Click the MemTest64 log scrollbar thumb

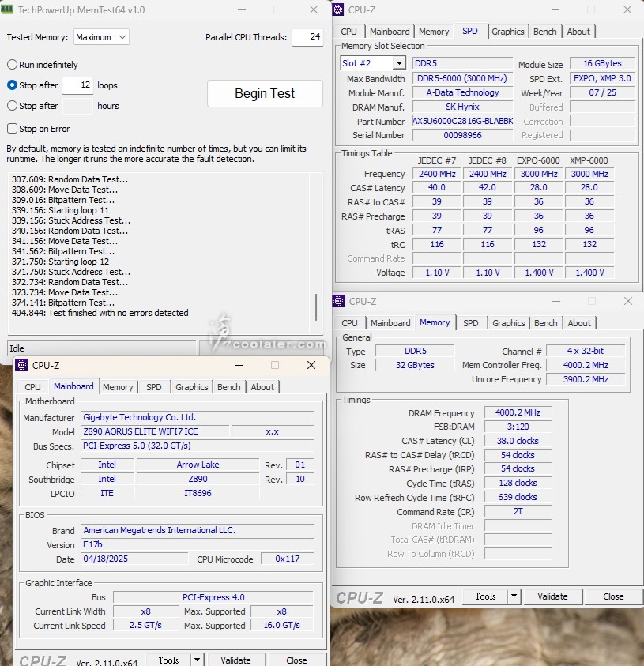316,307
